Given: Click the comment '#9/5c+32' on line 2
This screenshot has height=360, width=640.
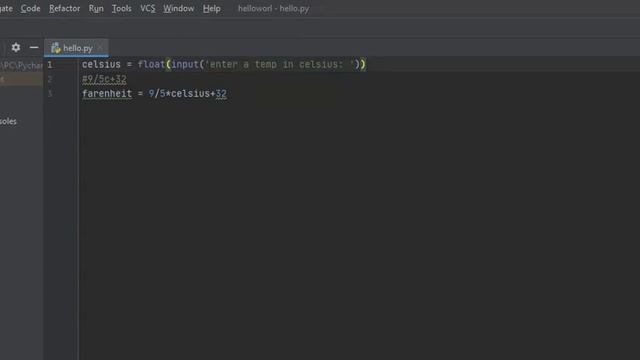Looking at the screenshot, I should point(104,79).
